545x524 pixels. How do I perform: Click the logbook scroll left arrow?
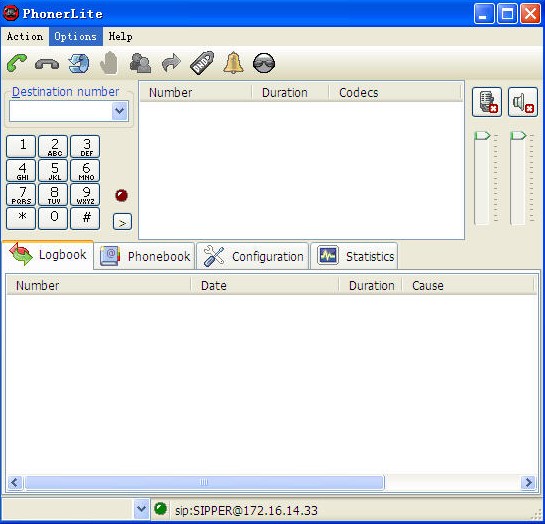pos(15,482)
